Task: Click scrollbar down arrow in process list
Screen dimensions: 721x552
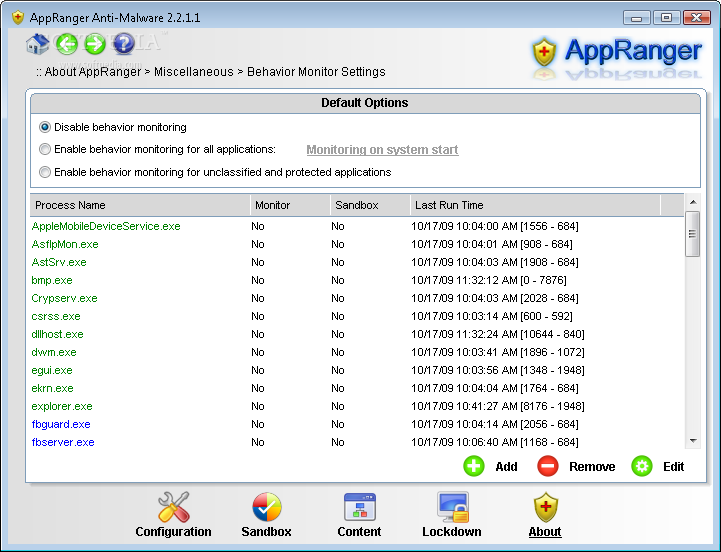Action: pos(692,441)
